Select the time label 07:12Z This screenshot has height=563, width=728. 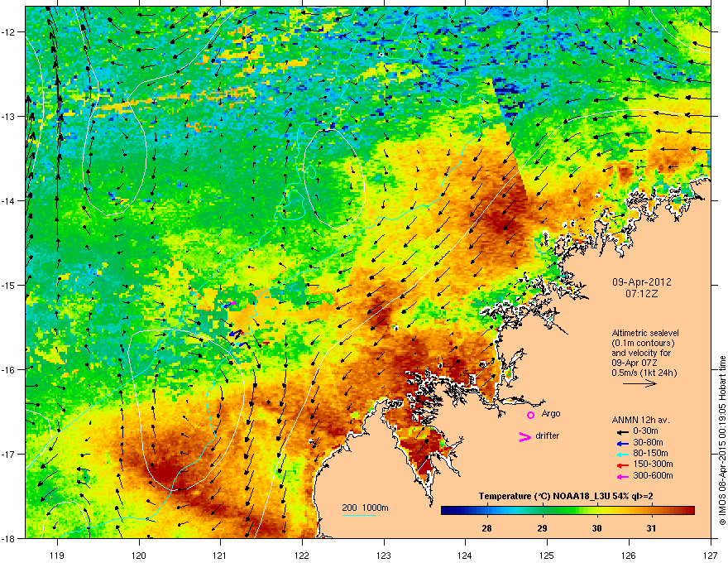(642, 294)
